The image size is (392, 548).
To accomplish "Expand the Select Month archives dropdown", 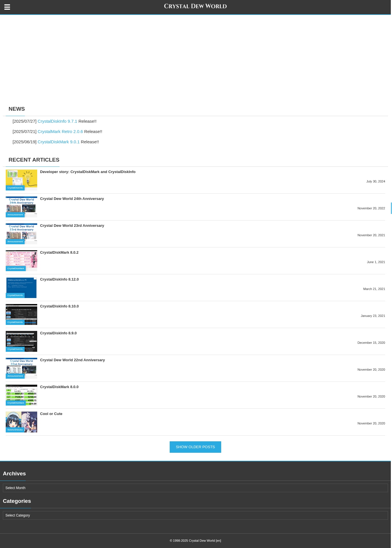I will coord(195,488).
